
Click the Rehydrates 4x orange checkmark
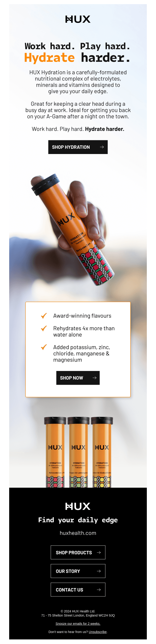[44, 328]
